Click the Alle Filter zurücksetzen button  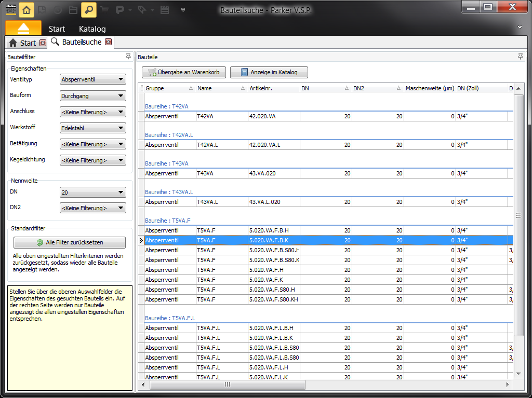(x=70, y=242)
